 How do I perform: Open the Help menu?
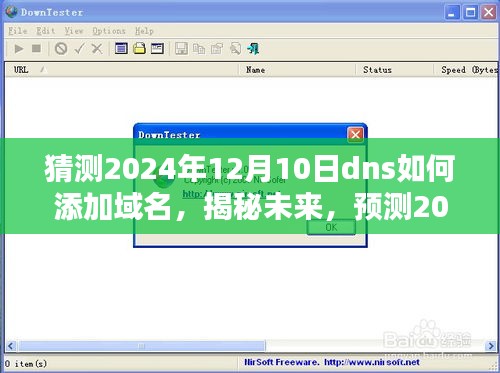pyautogui.click(x=144, y=31)
